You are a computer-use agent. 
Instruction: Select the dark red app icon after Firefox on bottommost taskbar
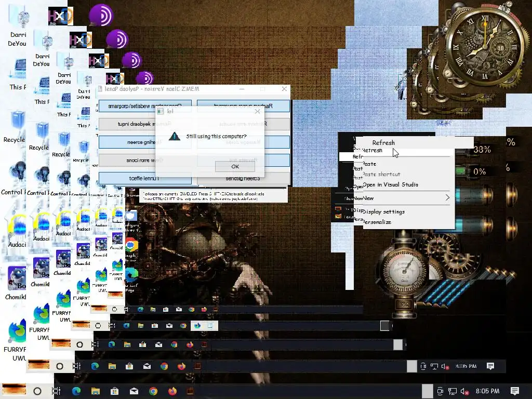click(191, 391)
